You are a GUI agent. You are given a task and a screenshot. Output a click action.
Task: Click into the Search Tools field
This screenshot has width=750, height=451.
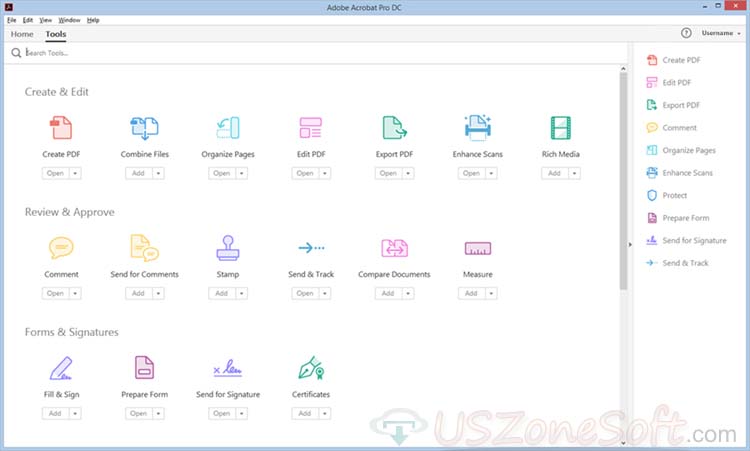[316, 53]
